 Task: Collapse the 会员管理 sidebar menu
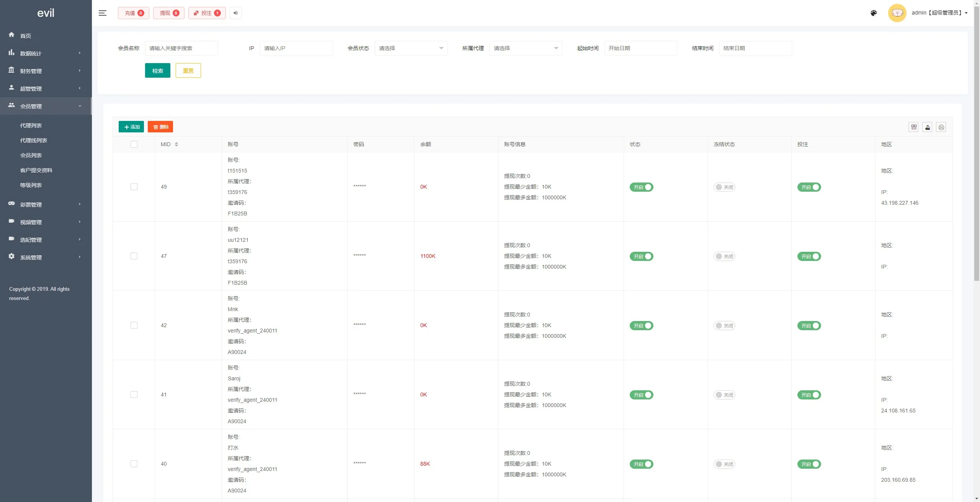pos(46,106)
